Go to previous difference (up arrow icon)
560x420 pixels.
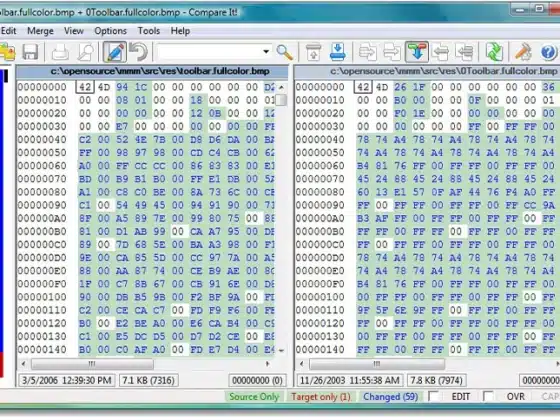314,52
